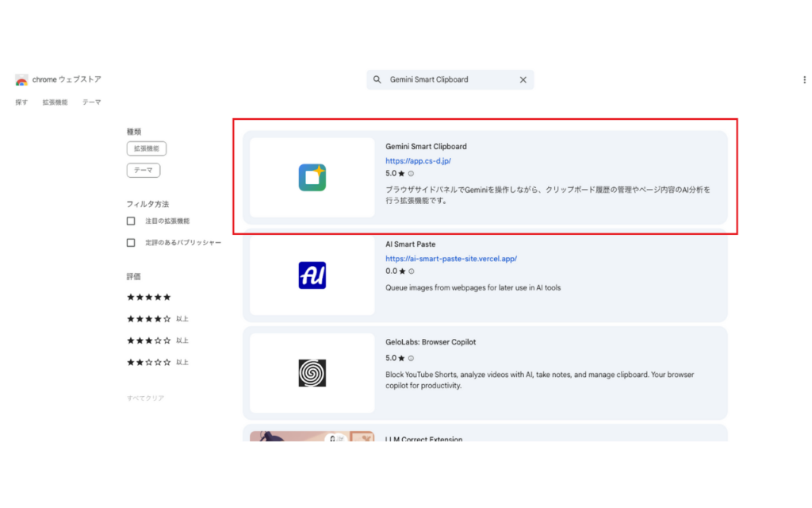This screenshot has height=508, width=812.
Task: Check the 定評のあるパブリッシャー filter
Action: click(130, 242)
